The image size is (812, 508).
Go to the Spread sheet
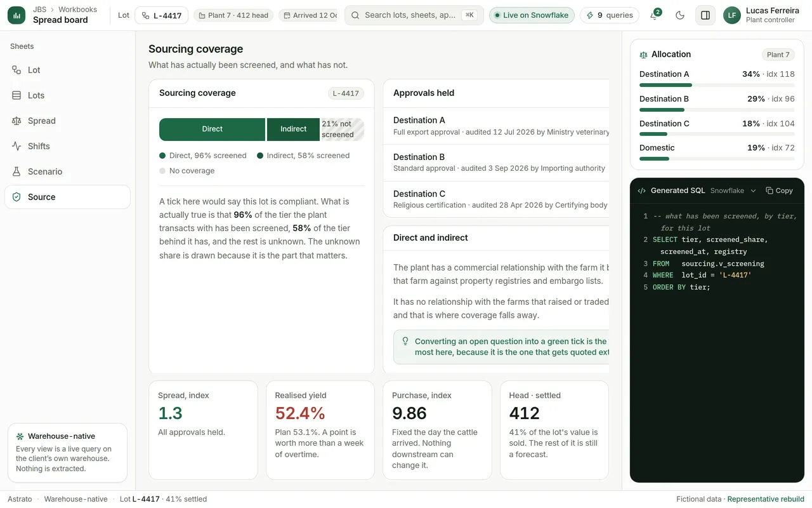pyautogui.click(x=67, y=121)
